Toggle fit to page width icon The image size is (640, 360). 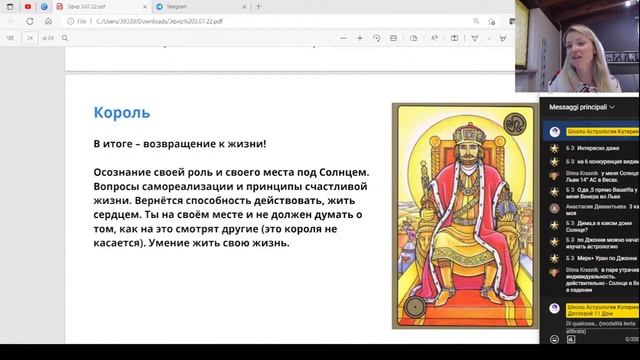[393, 38]
